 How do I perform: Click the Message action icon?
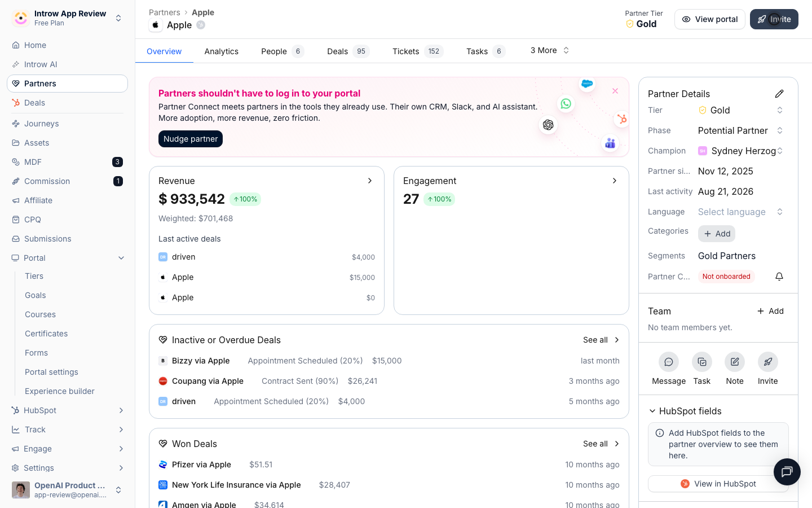669,362
